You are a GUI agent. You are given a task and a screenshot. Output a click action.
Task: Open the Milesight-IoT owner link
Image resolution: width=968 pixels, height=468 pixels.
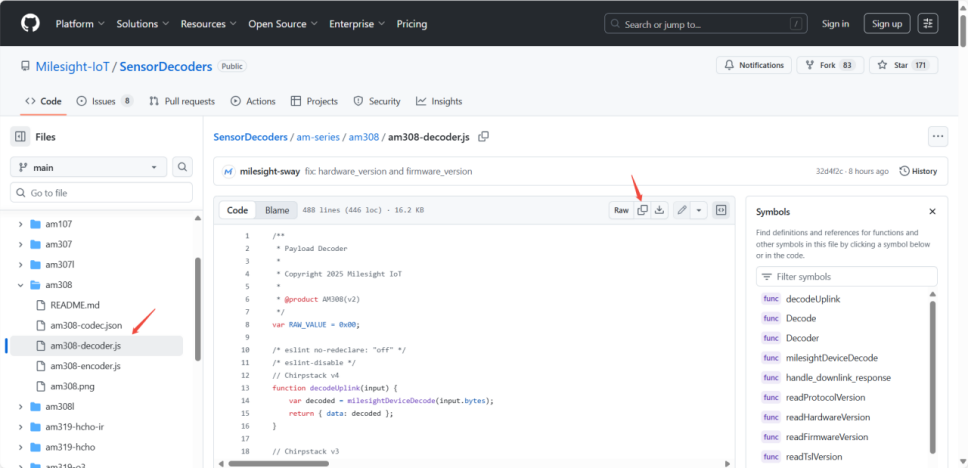73,66
